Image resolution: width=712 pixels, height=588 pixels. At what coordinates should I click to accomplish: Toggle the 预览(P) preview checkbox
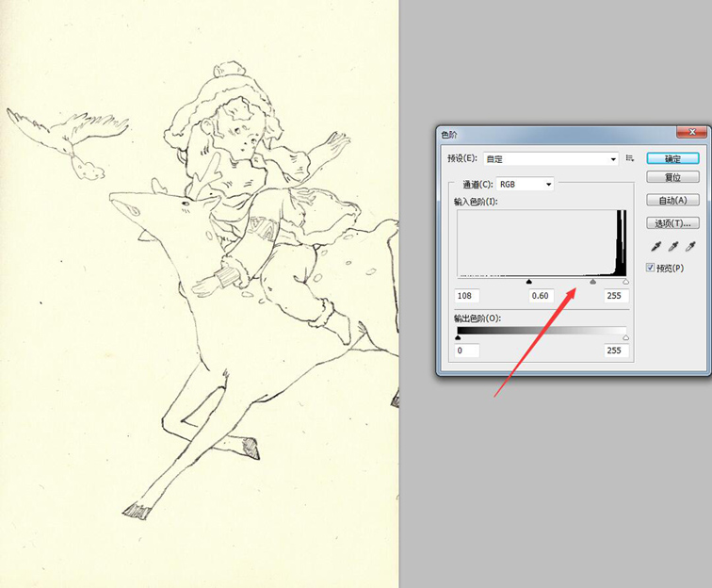click(x=650, y=268)
